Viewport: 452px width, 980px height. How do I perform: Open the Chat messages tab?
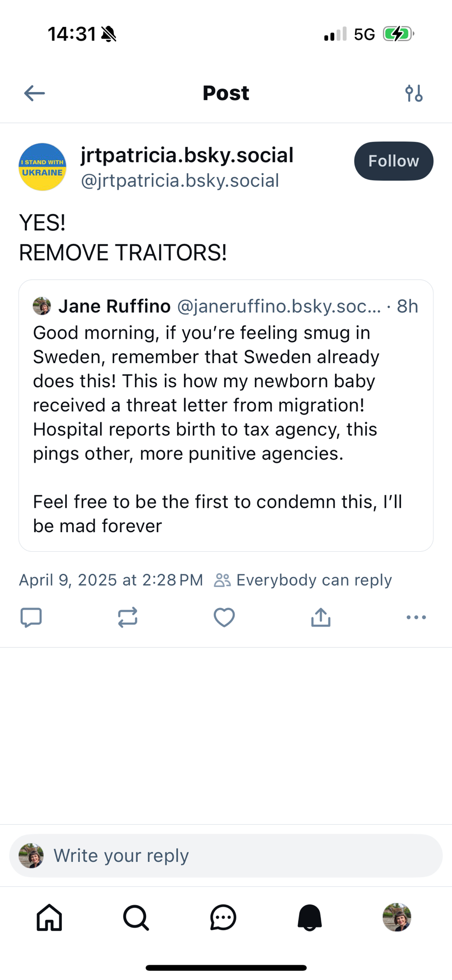[x=223, y=917]
